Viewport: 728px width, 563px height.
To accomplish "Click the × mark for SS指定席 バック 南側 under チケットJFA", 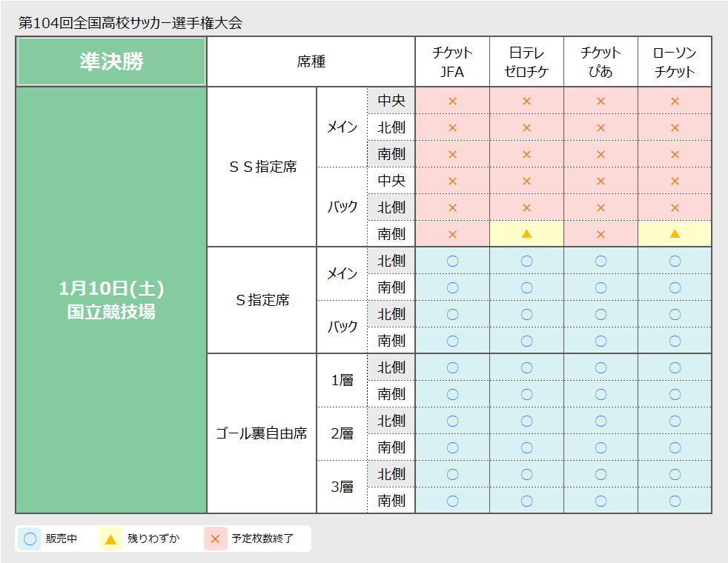I will 452,235.
